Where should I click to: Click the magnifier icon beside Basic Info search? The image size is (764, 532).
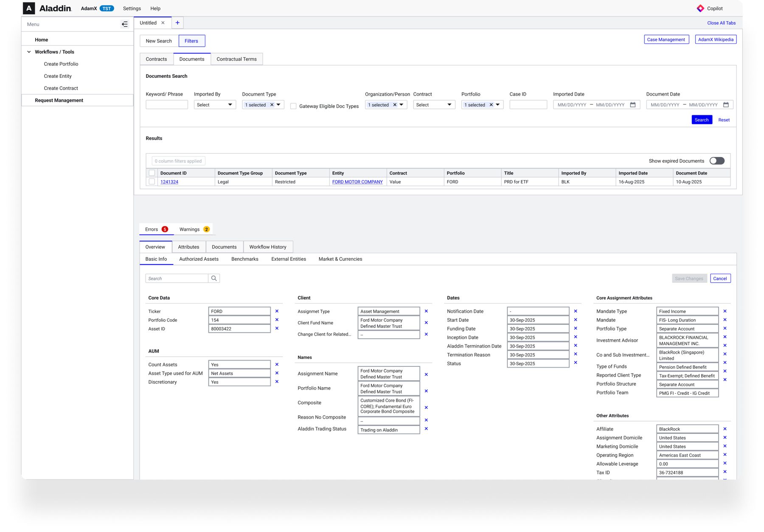[x=214, y=279]
